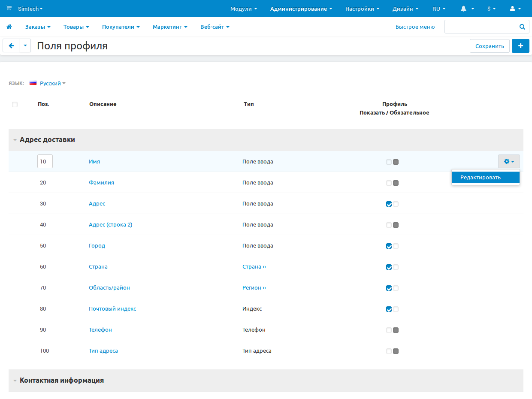
Task: Open the Почтовый индекс field link
Action: (112, 308)
